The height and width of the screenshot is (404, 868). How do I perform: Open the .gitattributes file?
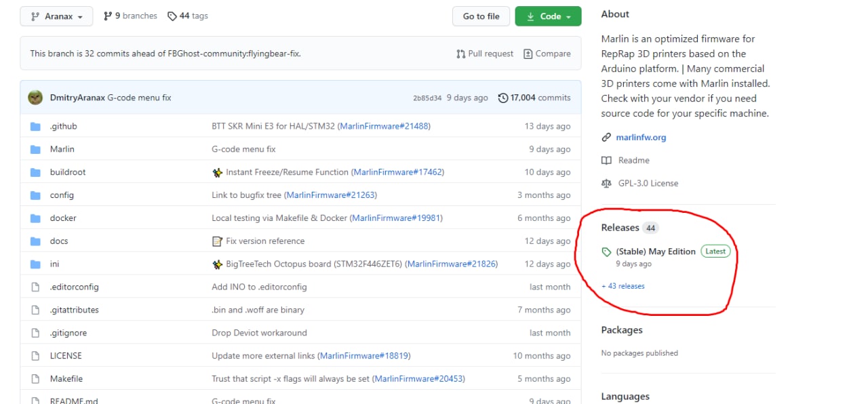click(x=75, y=310)
